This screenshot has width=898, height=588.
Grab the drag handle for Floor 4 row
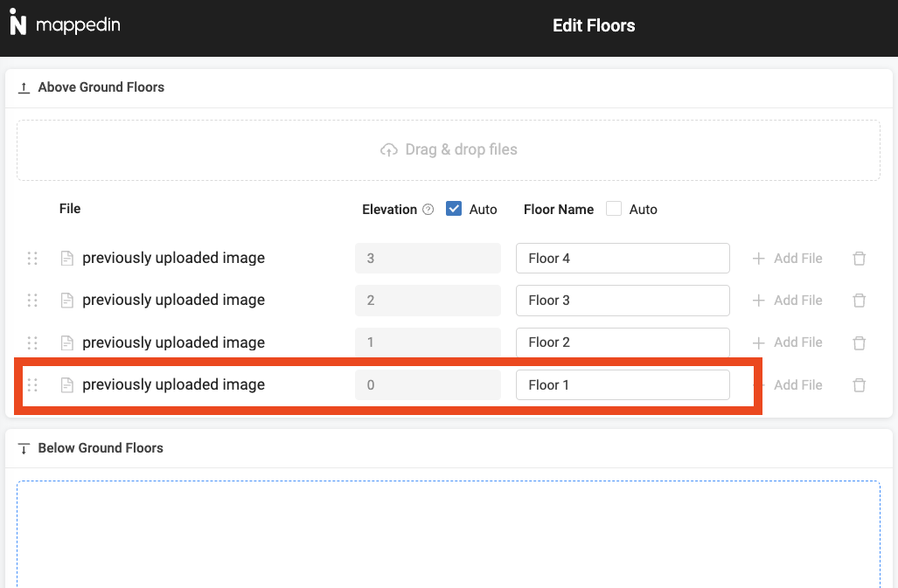tap(32, 259)
